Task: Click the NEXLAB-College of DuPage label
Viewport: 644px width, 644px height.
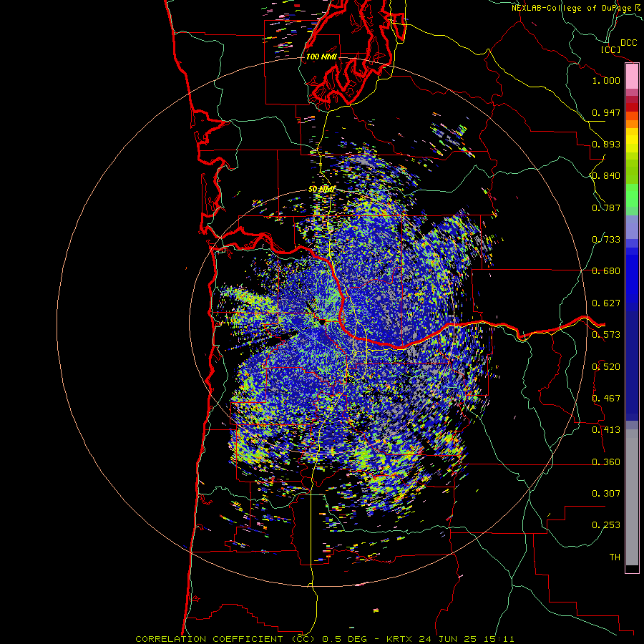Action: [572, 8]
